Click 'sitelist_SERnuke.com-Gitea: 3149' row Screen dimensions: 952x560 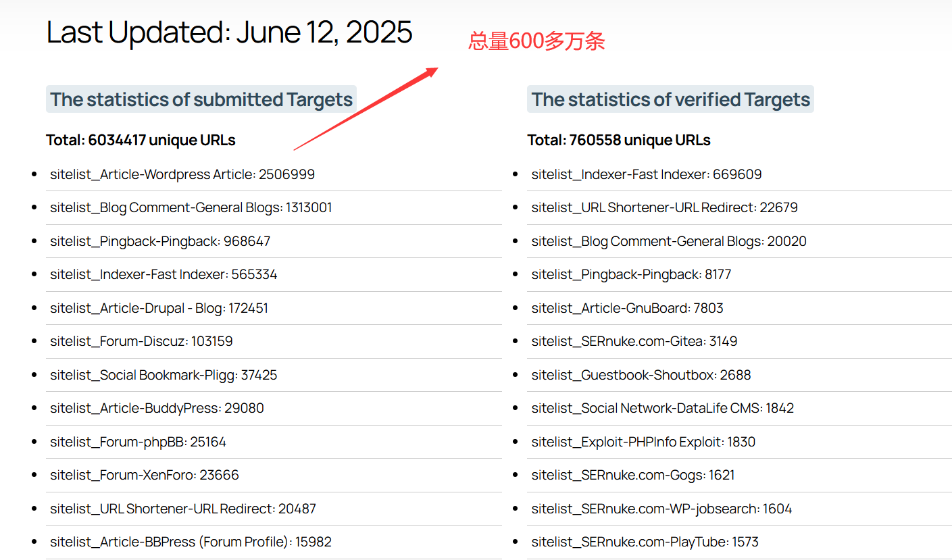coord(739,341)
